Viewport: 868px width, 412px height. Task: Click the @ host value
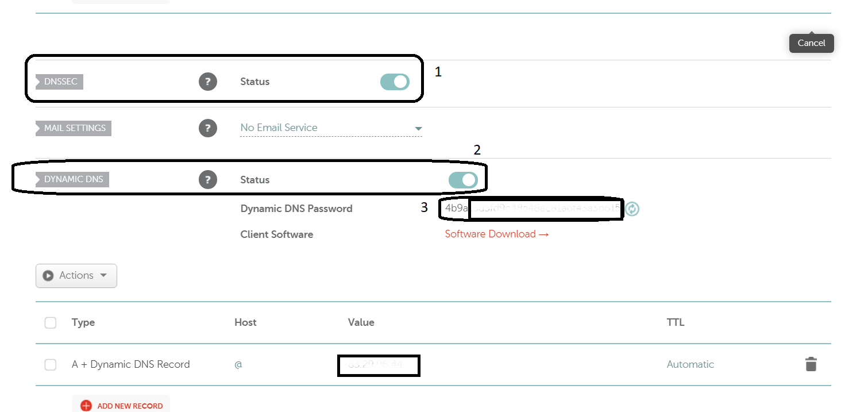(238, 365)
